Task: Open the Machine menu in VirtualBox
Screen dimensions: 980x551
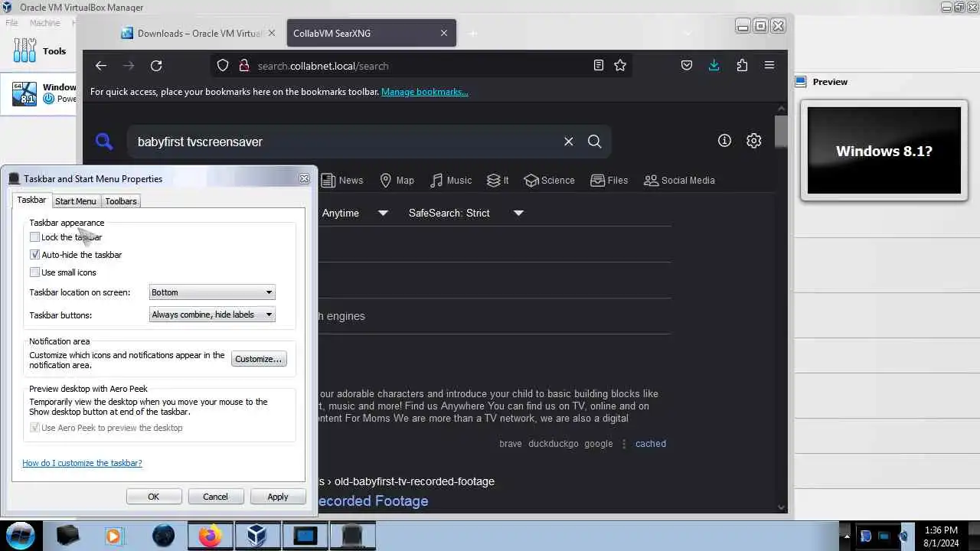Action: (45, 23)
